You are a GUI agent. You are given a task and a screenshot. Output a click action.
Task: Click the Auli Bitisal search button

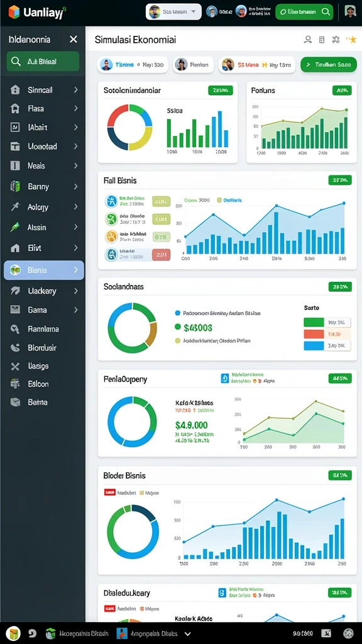[43, 62]
